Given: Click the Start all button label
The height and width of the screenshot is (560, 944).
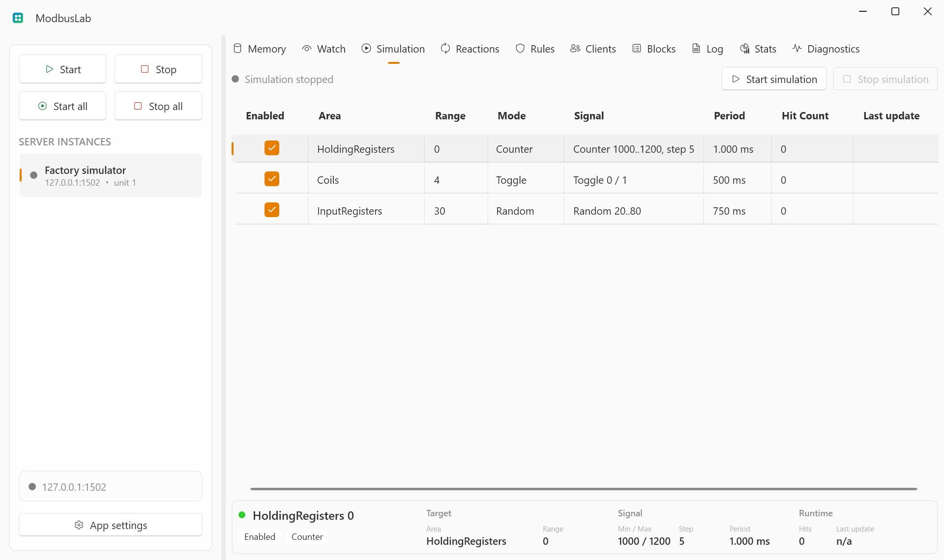Looking at the screenshot, I should point(70,107).
